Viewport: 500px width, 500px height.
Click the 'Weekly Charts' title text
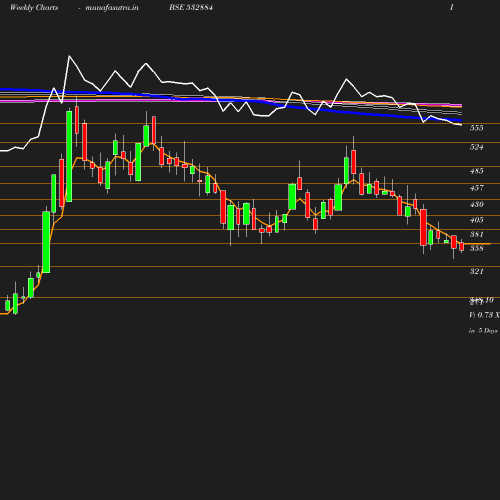34,7
